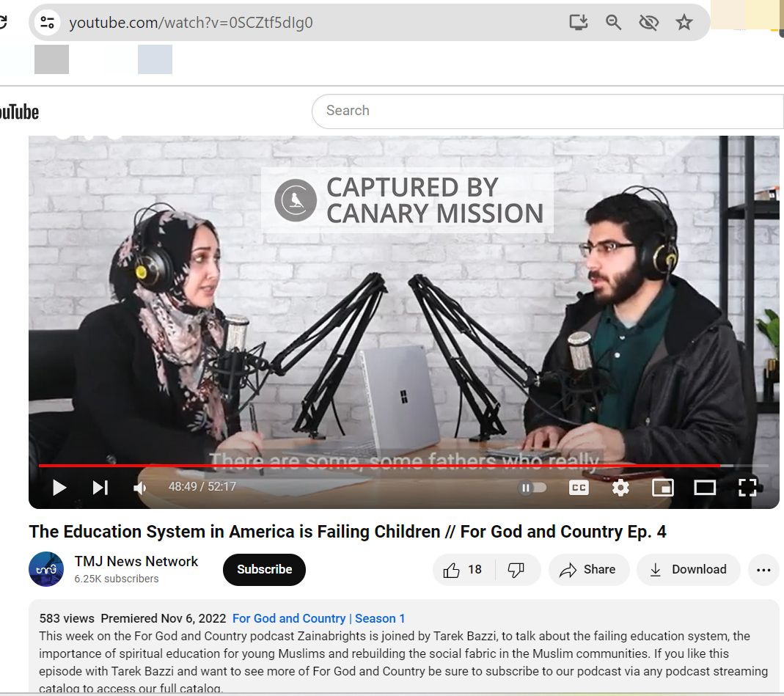
Task: Open the For God and Country Season 1 link
Action: [319, 618]
